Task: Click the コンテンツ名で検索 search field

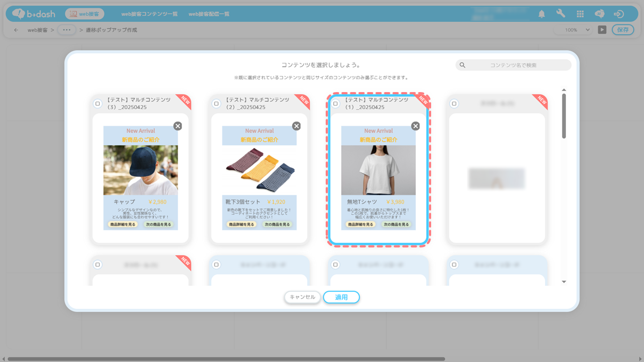Action: click(x=513, y=65)
